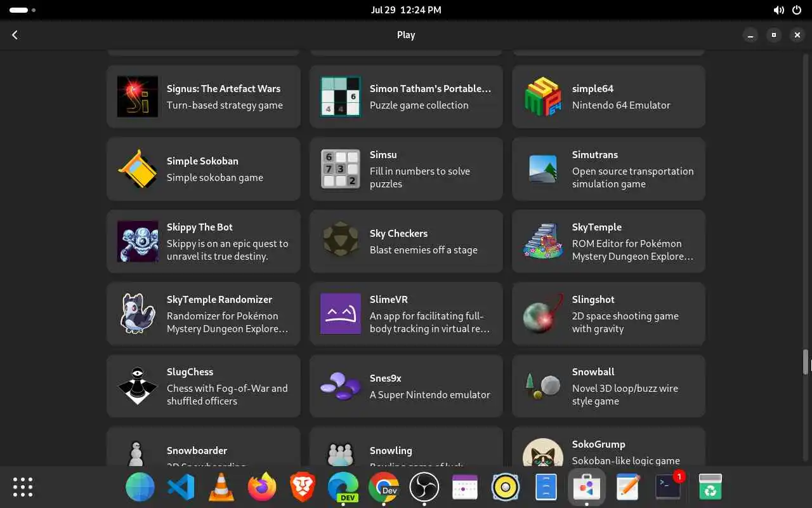The image size is (812, 508).
Task: Open the Trash icon in the dock
Action: 710,487
